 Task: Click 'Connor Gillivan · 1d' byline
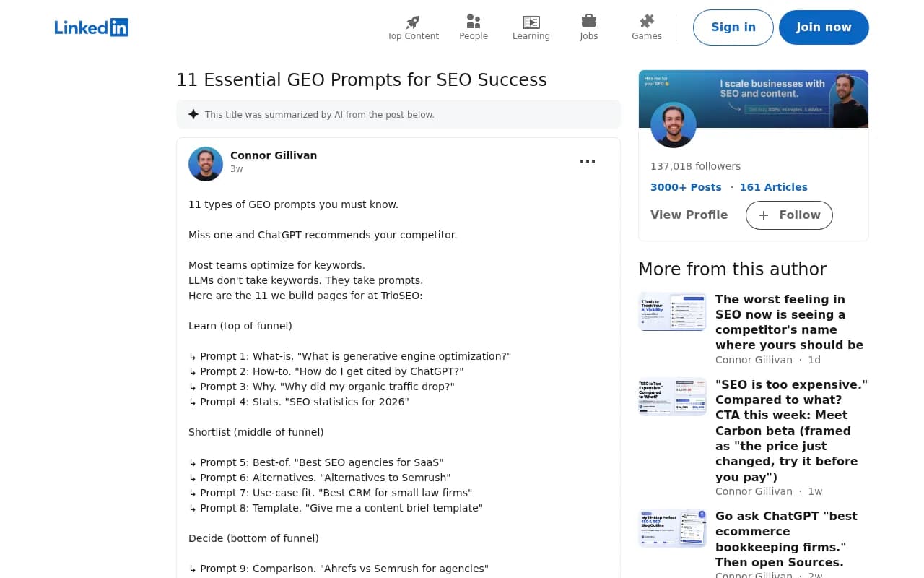tap(768, 360)
